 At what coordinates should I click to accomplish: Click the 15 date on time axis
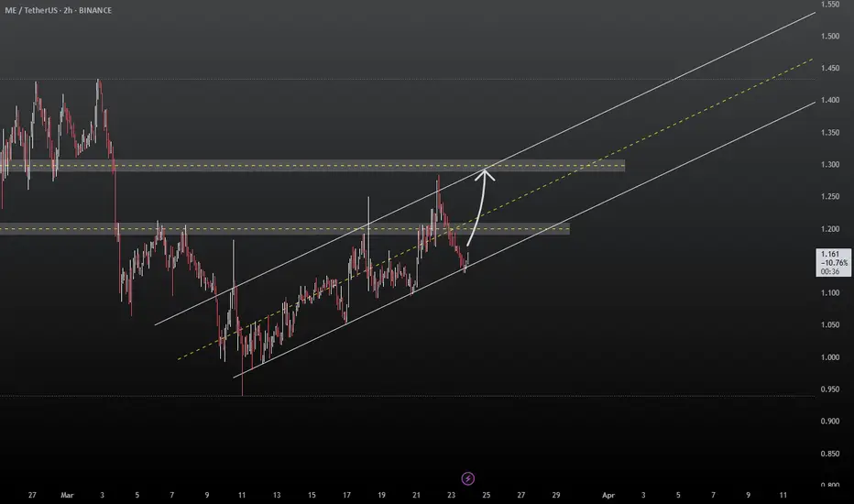312,495
